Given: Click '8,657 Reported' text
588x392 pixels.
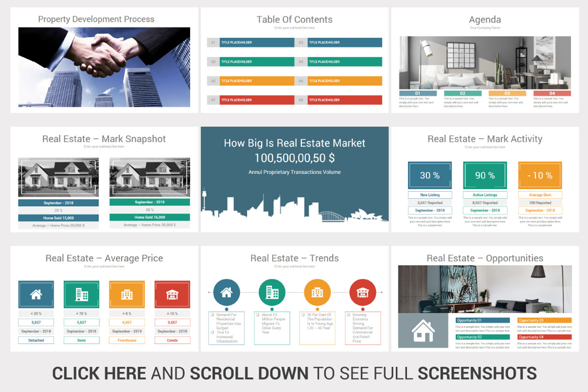Looking at the screenshot, I should (x=485, y=203).
